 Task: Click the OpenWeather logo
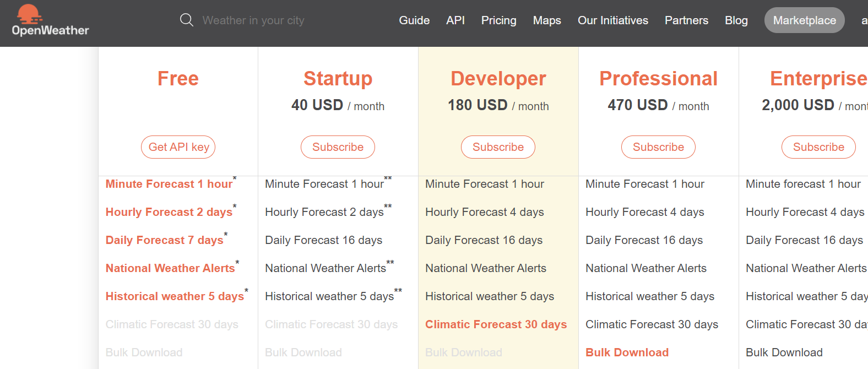pyautogui.click(x=50, y=21)
